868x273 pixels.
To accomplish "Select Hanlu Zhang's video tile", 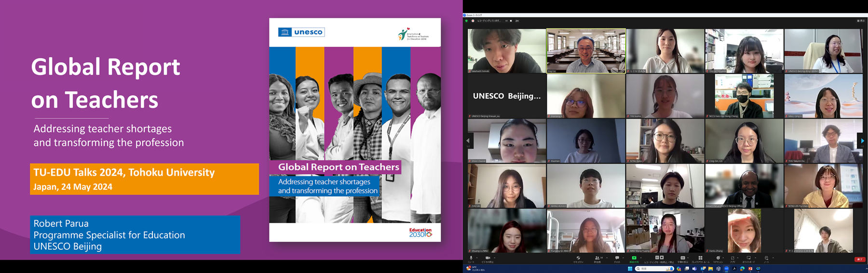I will click(744, 231).
